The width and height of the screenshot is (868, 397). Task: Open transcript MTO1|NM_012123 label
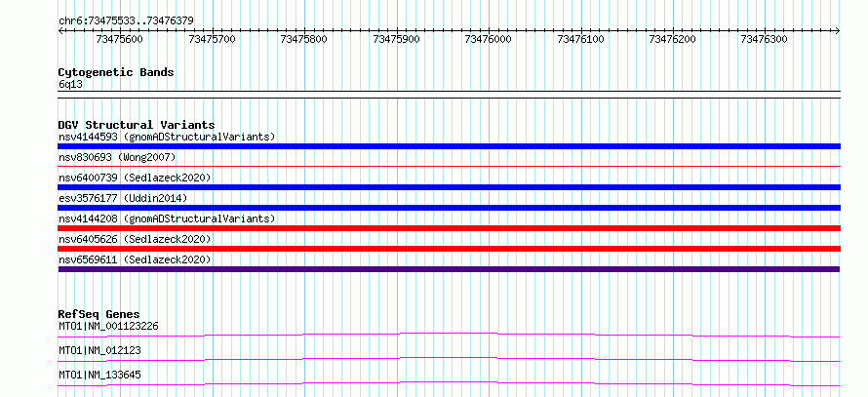[x=99, y=350]
